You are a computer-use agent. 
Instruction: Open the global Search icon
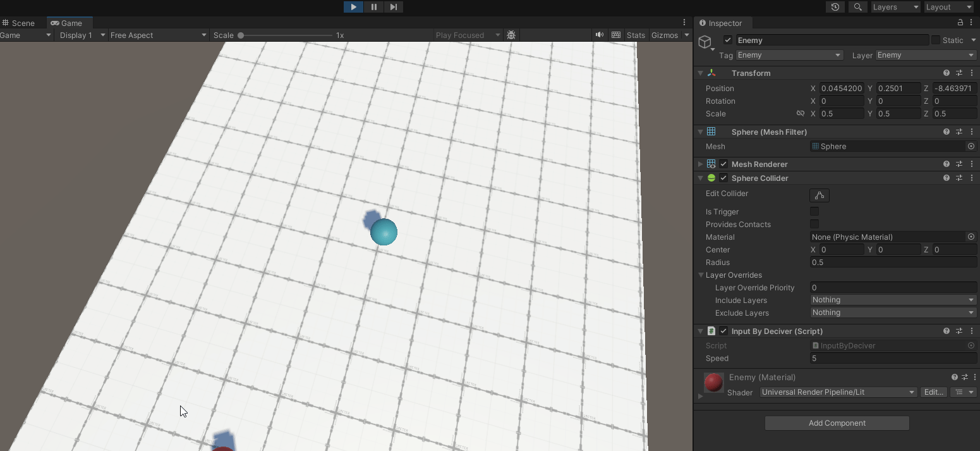[x=857, y=7]
